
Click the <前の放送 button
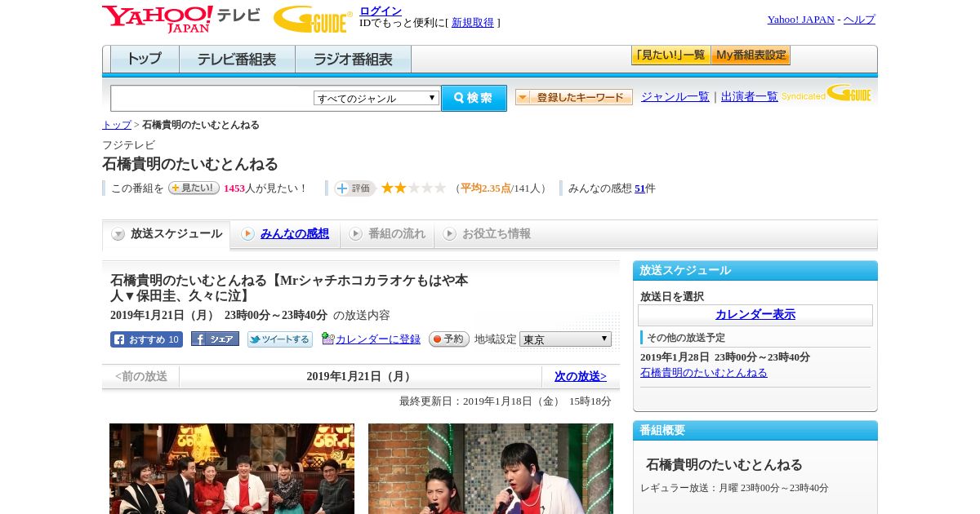tap(141, 376)
